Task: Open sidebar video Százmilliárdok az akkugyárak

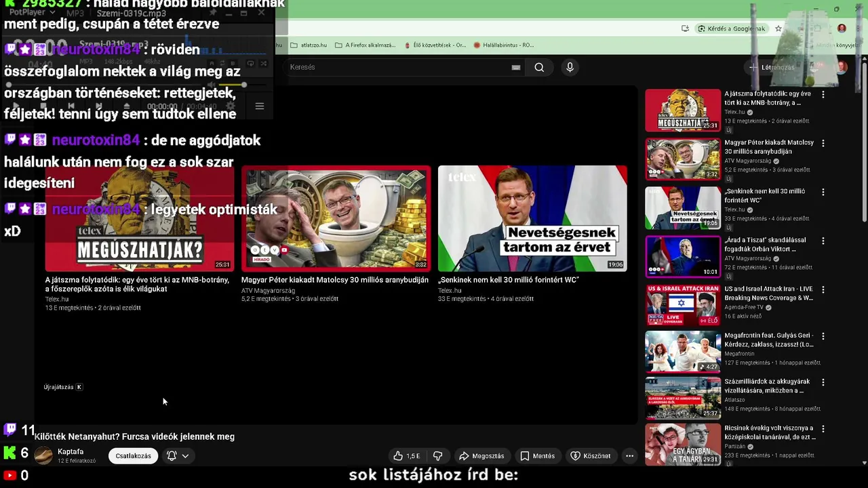Action: (767, 386)
